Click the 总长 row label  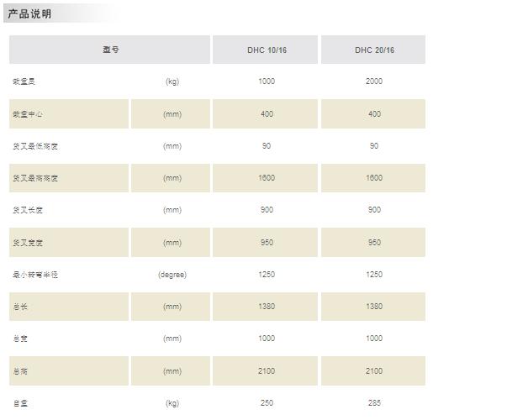coord(20,307)
